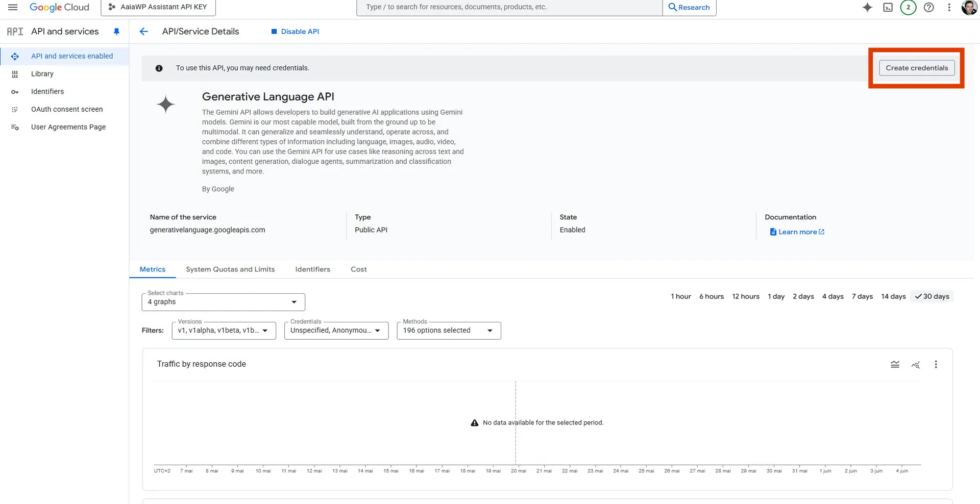Image resolution: width=980 pixels, height=504 pixels.
Task: Switch to the Identifiers tab
Action: coord(312,269)
